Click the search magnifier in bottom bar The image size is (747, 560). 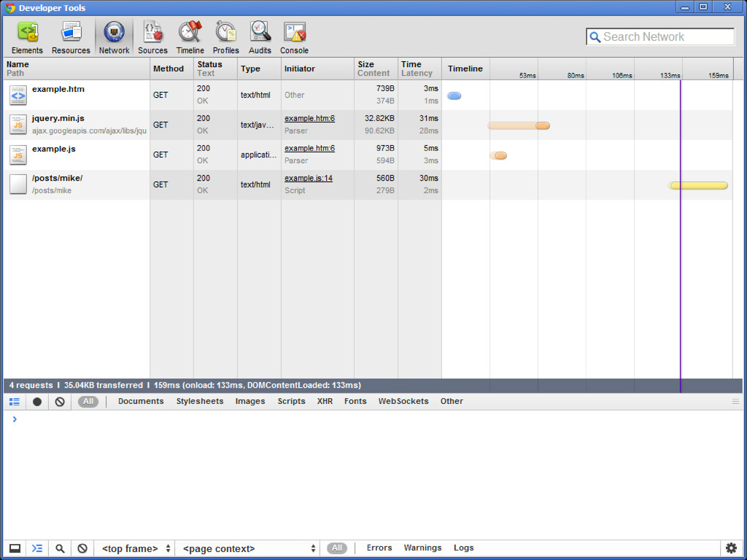pos(60,548)
